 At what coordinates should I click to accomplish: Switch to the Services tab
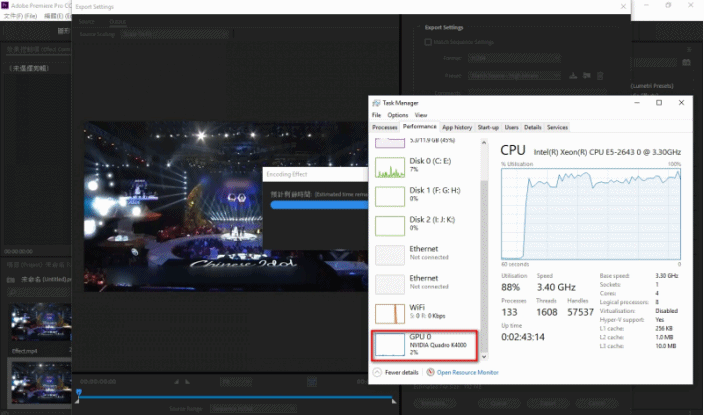557,128
